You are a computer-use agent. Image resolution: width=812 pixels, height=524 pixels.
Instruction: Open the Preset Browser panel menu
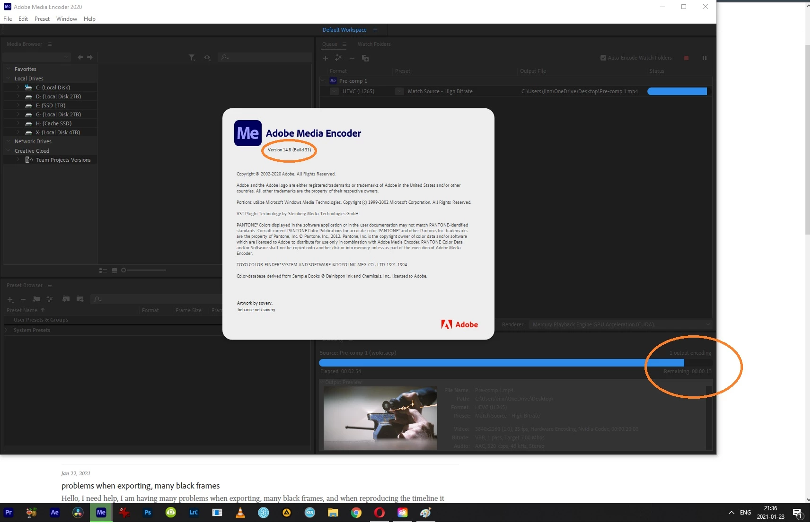[50, 286]
